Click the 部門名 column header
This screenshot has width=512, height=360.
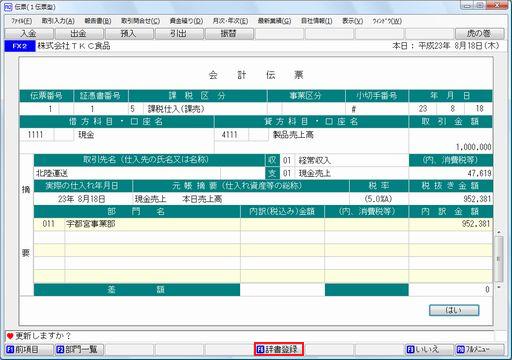137,212
